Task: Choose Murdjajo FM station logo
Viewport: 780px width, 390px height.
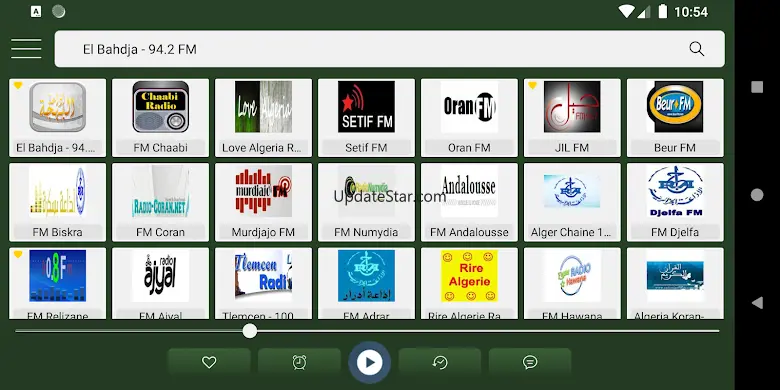Action: pos(263,192)
